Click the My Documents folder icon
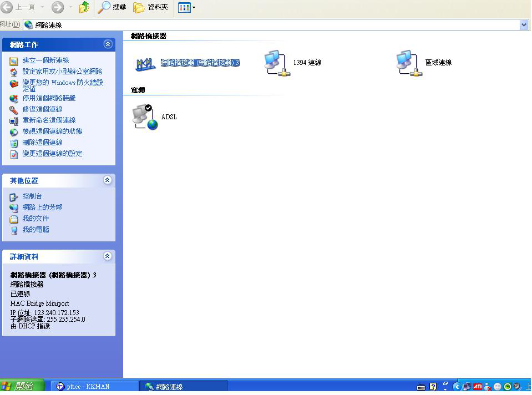The width and height of the screenshot is (532, 395). point(13,219)
